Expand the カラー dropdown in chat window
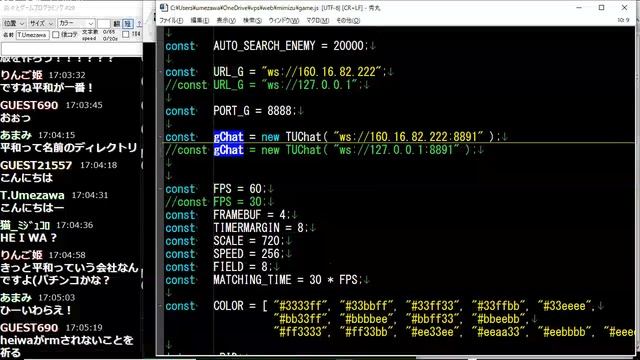 [x=76, y=24]
